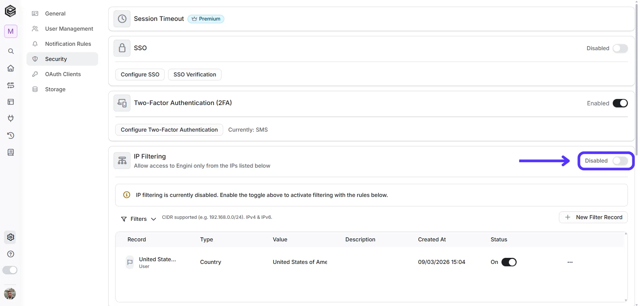Viewport: 644px width, 306px height.
Task: Go to home icon in left rail
Action: click(11, 68)
